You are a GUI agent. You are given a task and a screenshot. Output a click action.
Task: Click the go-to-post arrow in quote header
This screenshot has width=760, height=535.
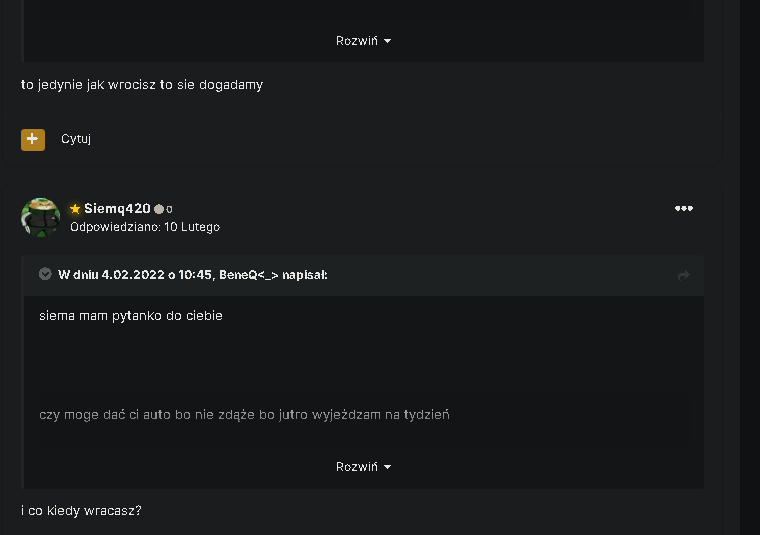tap(683, 276)
